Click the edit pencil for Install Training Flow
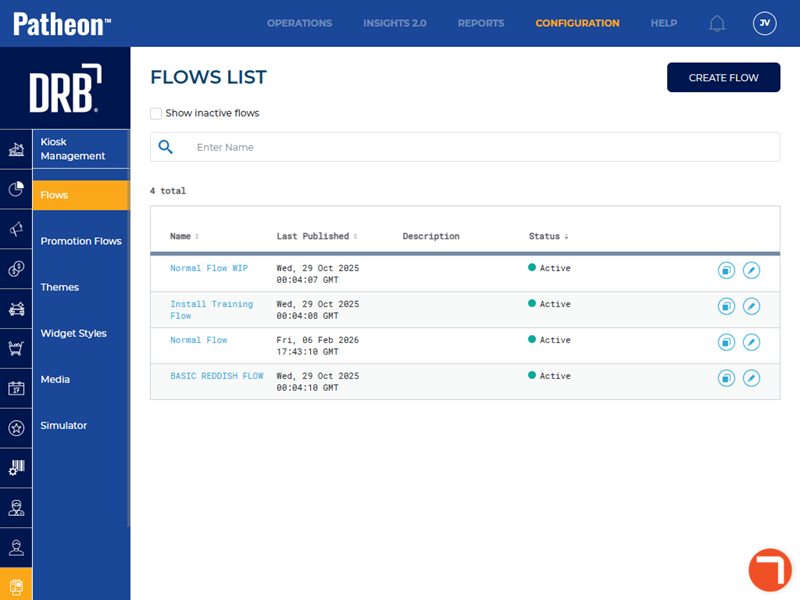 click(751, 306)
